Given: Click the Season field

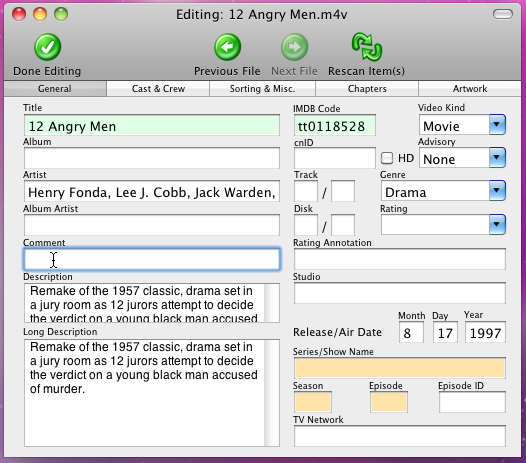Looking at the screenshot, I should point(313,402).
